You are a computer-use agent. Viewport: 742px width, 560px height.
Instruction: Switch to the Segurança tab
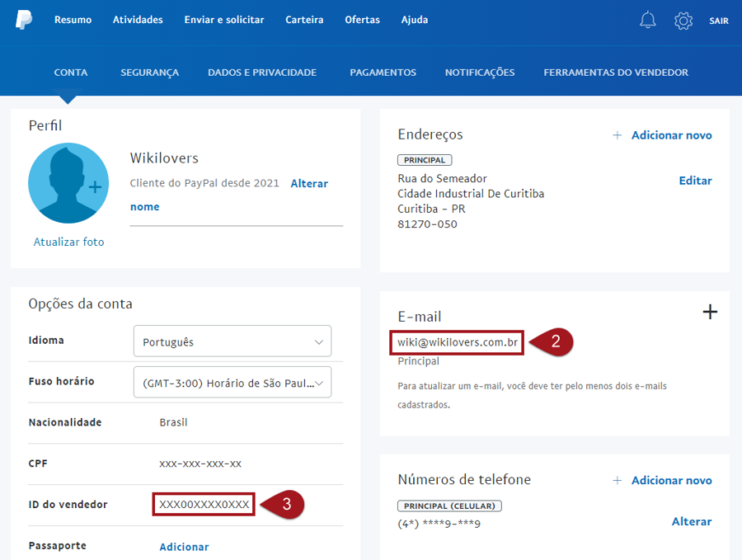[x=149, y=73]
